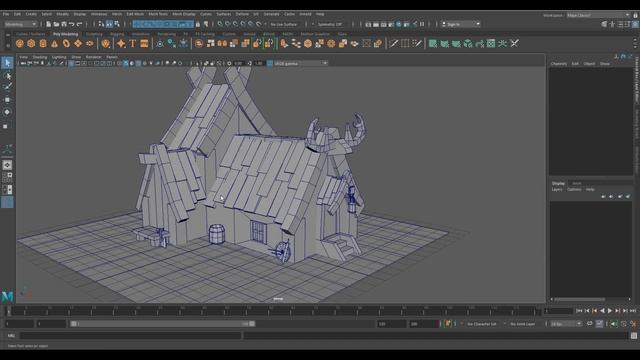This screenshot has width=640, height=360.
Task: Create a polygon cone from the shelf
Action: [x=54, y=44]
